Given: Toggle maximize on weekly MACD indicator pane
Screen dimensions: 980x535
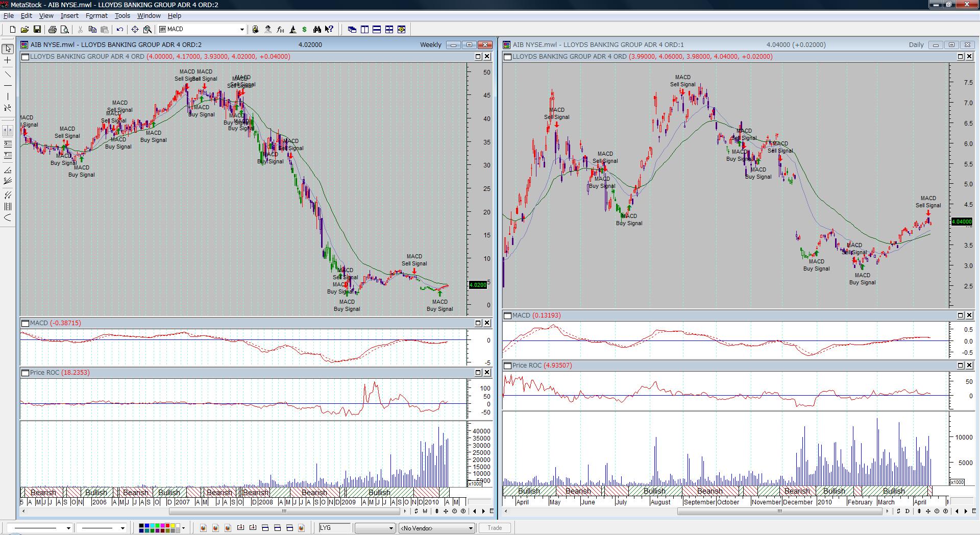Looking at the screenshot, I should pos(478,323).
